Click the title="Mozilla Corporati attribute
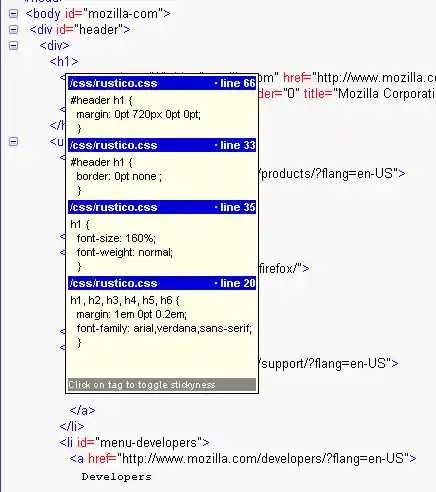The width and height of the screenshot is (436, 492). [370, 94]
